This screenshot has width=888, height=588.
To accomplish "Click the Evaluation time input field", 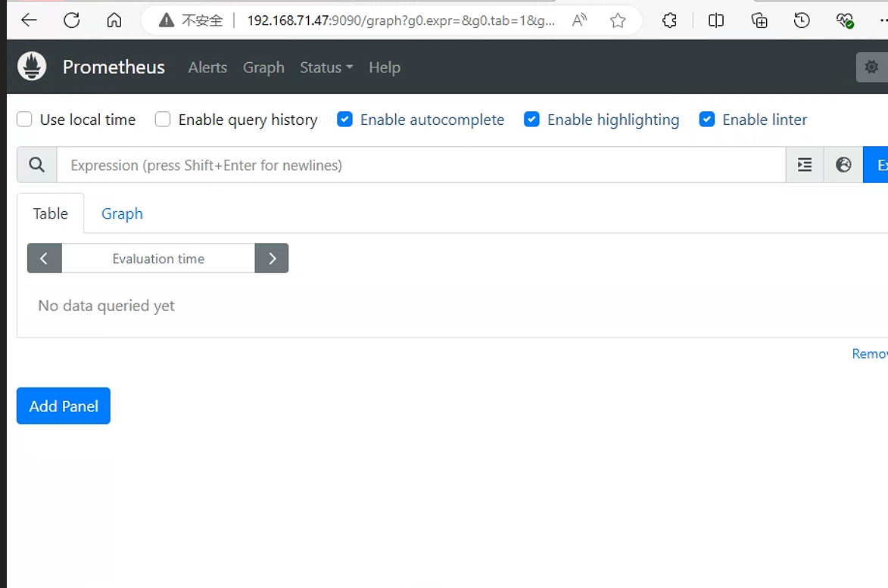I will pos(158,258).
